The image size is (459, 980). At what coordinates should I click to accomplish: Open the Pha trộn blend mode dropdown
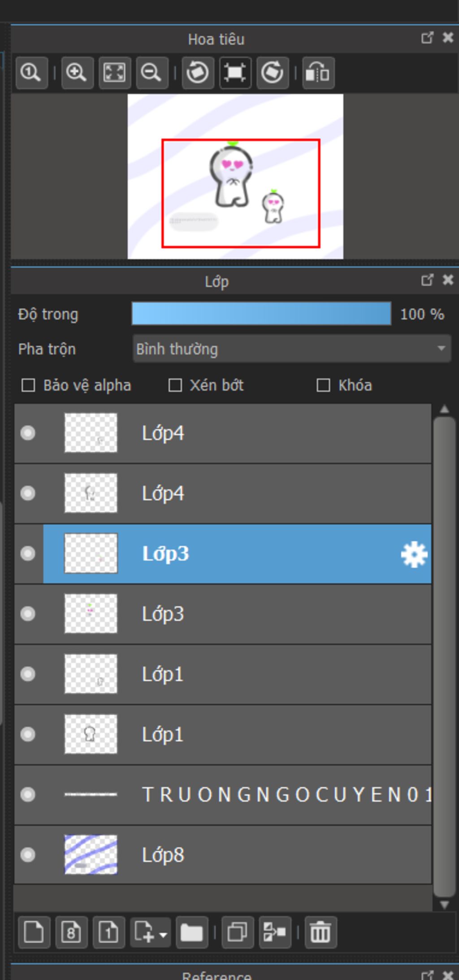292,348
